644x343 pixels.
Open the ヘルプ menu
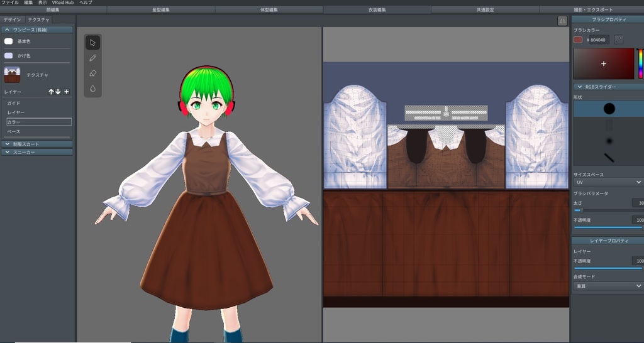(x=86, y=3)
